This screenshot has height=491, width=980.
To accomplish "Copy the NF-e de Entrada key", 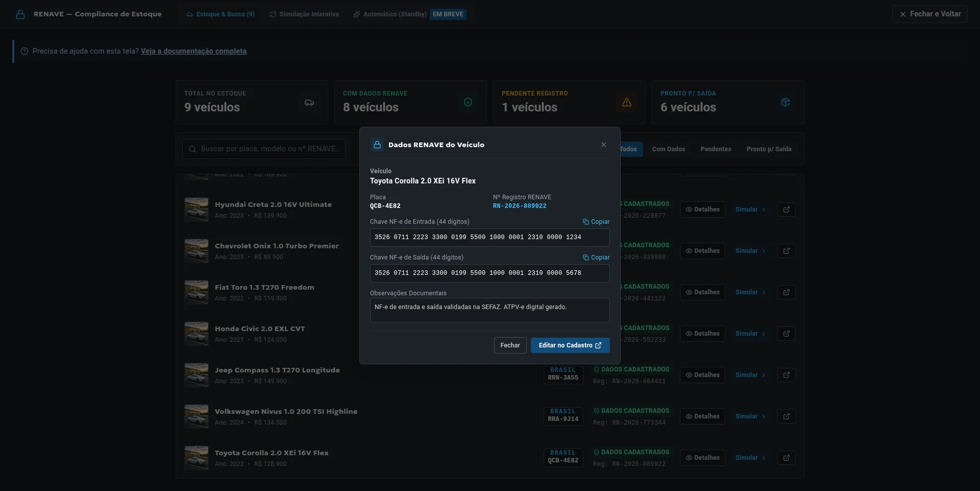I will [x=596, y=222].
